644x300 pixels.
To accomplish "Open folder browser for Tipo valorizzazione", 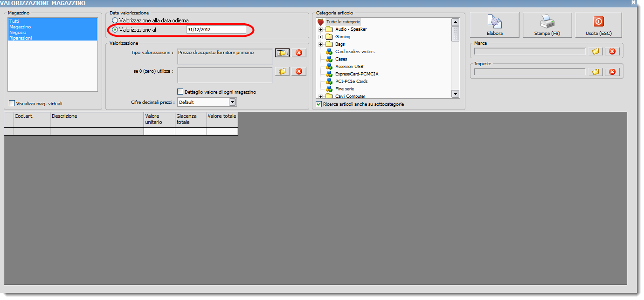I will pyautogui.click(x=282, y=53).
